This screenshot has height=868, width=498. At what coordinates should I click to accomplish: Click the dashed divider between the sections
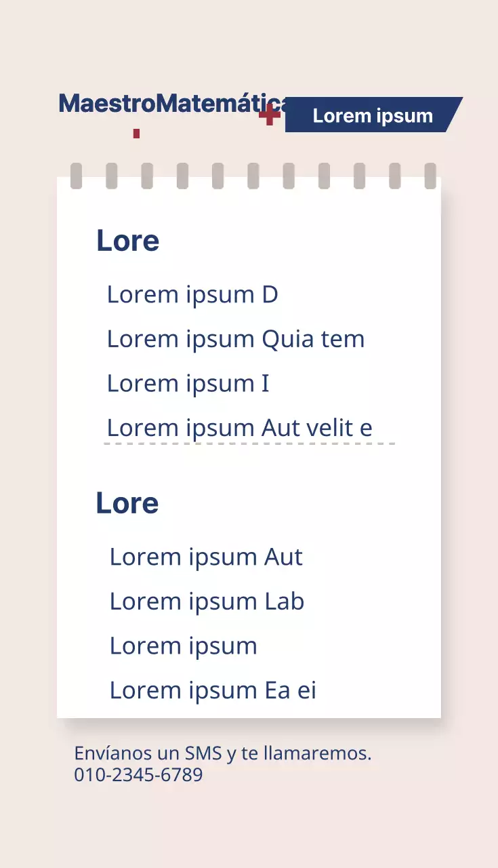point(249,444)
